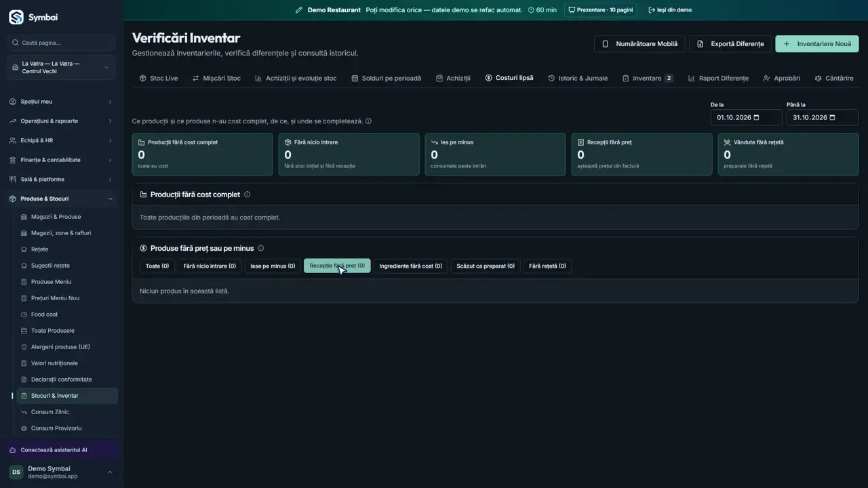Expand the Finanțe & contabilitate section
The height and width of the screenshot is (488, 868).
coord(61,160)
